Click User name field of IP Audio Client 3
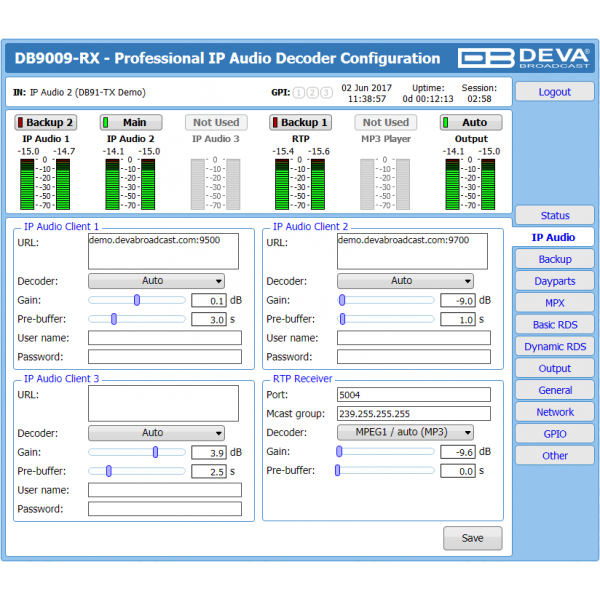Screen dimensions: 600x600 (165, 490)
